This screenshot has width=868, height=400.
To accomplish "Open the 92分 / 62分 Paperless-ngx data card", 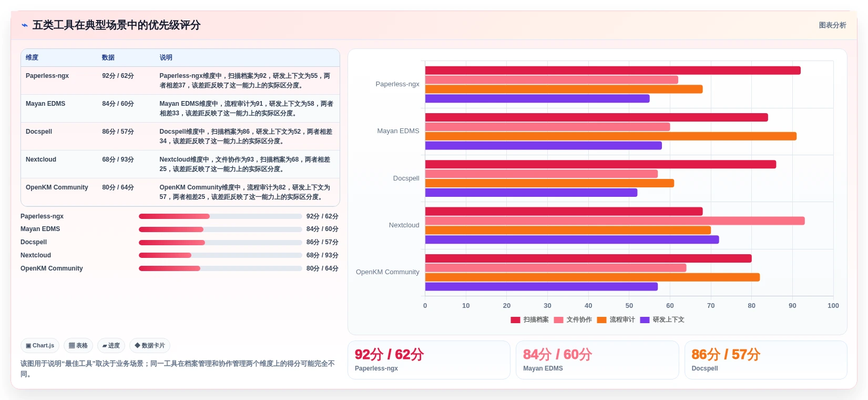I will pos(429,360).
